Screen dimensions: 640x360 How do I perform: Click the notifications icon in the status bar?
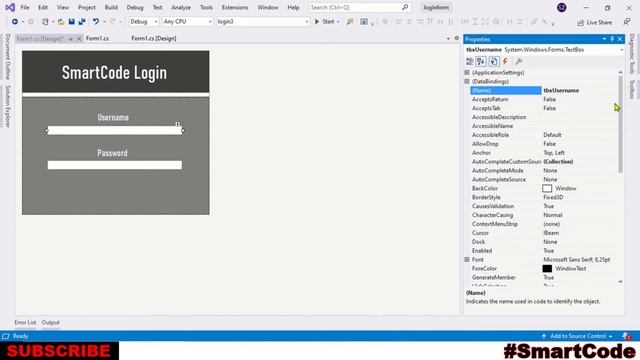627,336
